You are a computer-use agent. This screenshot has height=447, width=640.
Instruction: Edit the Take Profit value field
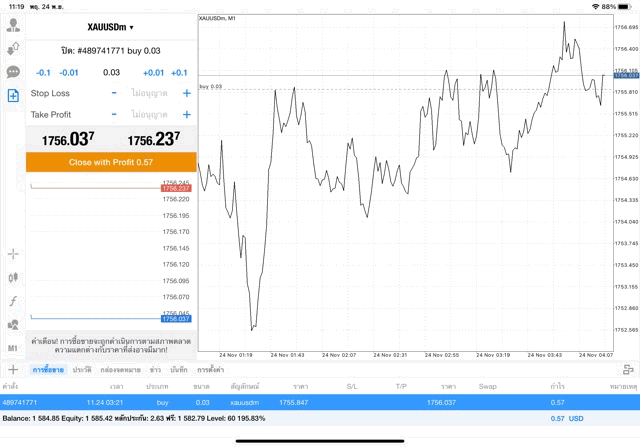coord(149,114)
